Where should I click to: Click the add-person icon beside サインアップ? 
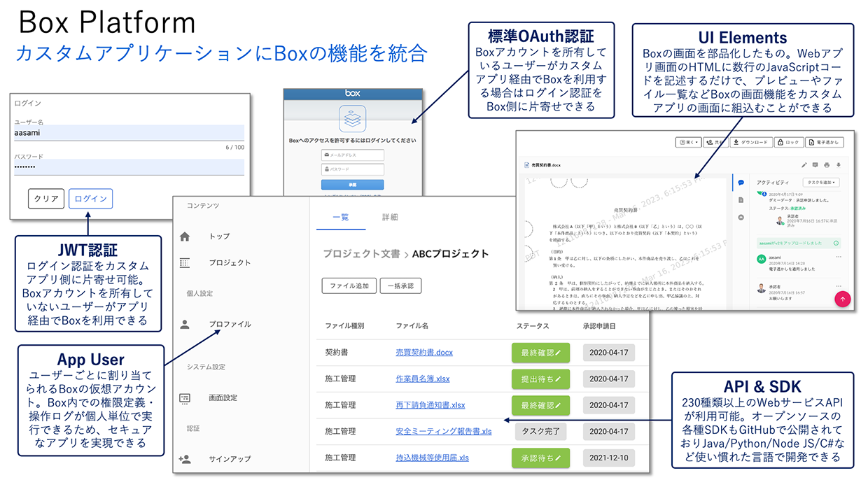pyautogui.click(x=185, y=459)
